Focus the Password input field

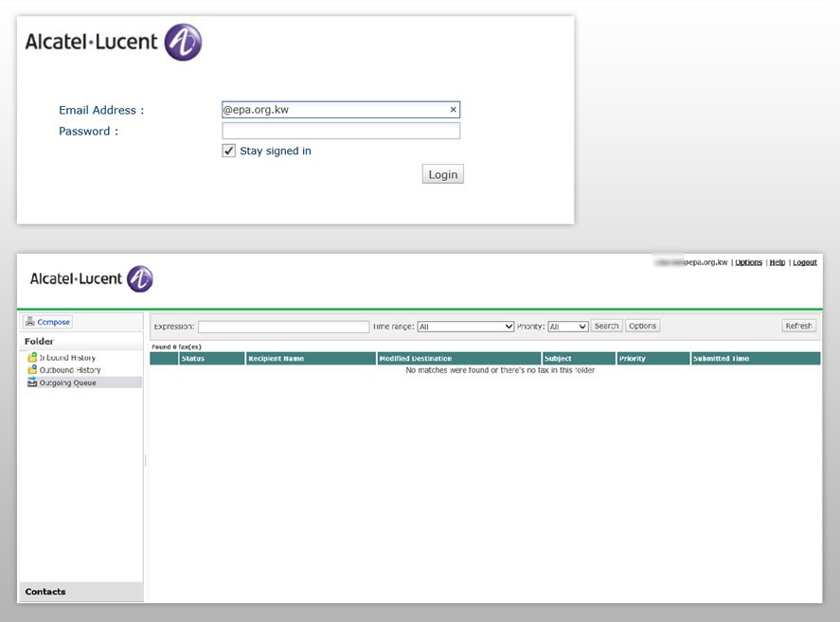[341, 131]
